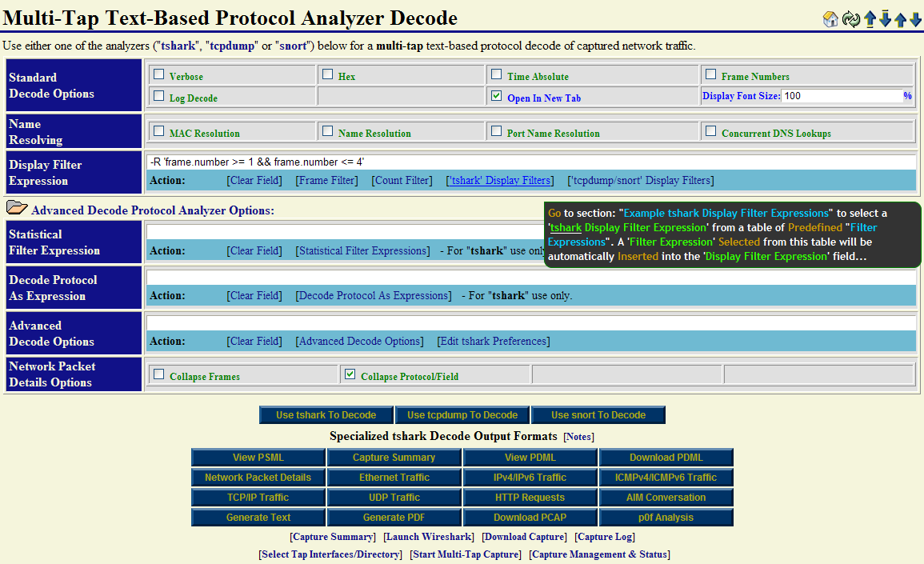Click the Download PCAP button
Image resolution: width=924 pixels, height=564 pixels.
point(530,518)
